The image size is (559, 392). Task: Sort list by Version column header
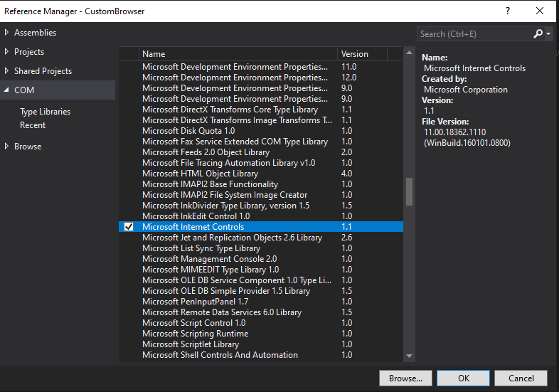[363, 54]
